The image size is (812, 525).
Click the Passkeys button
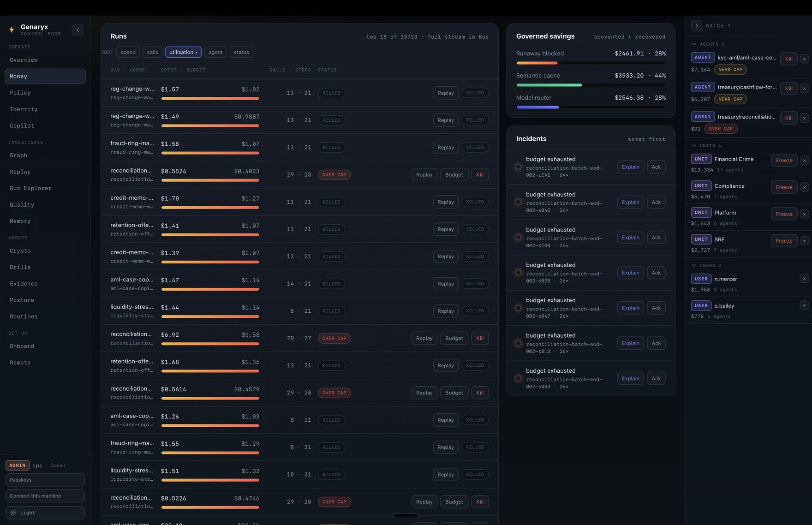45,480
